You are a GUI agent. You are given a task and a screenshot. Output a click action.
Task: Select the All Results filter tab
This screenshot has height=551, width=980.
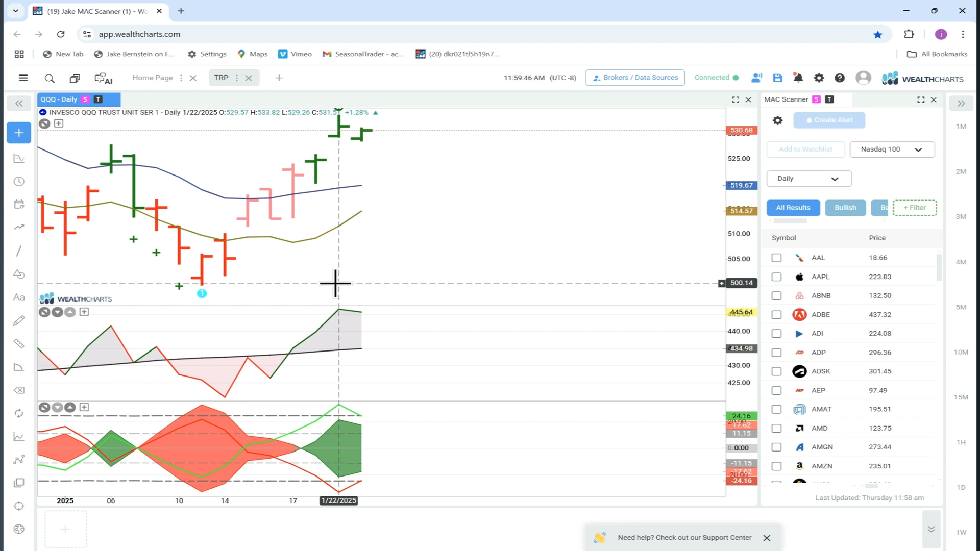(x=793, y=208)
